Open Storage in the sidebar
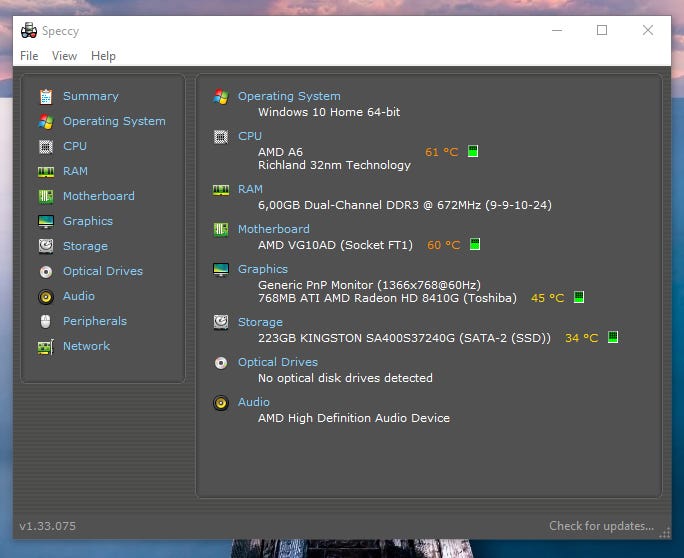Image resolution: width=684 pixels, height=558 pixels. tap(86, 246)
